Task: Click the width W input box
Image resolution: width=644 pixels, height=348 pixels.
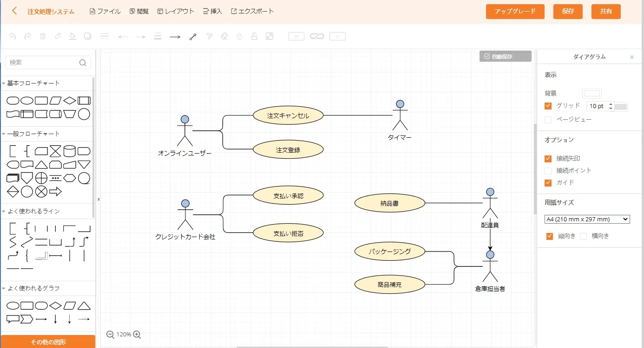Action: click(x=296, y=37)
